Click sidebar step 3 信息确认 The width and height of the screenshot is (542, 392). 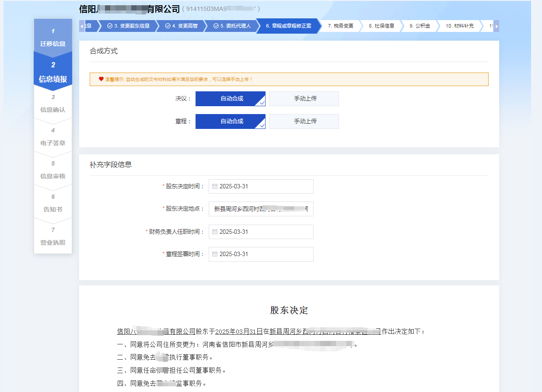(x=53, y=104)
